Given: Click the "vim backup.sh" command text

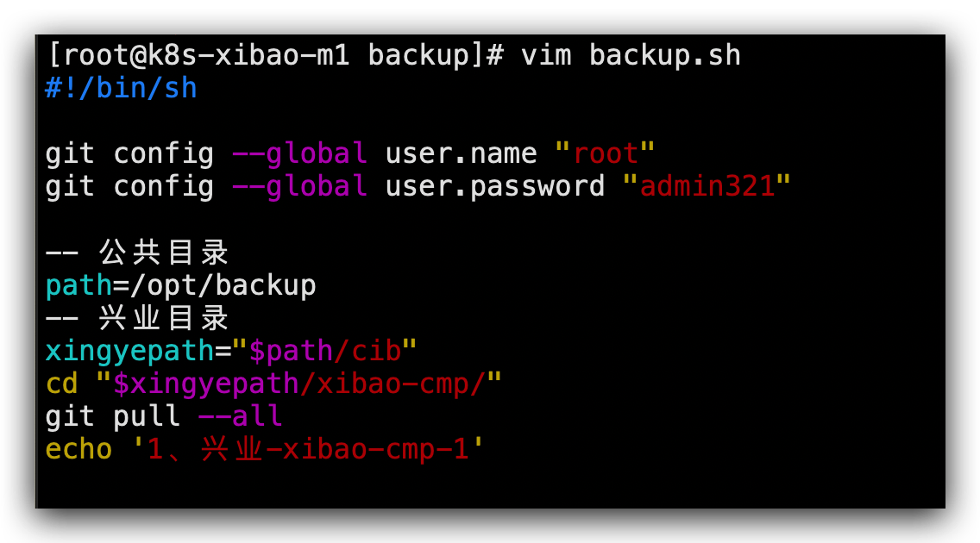Looking at the screenshot, I should [631, 56].
